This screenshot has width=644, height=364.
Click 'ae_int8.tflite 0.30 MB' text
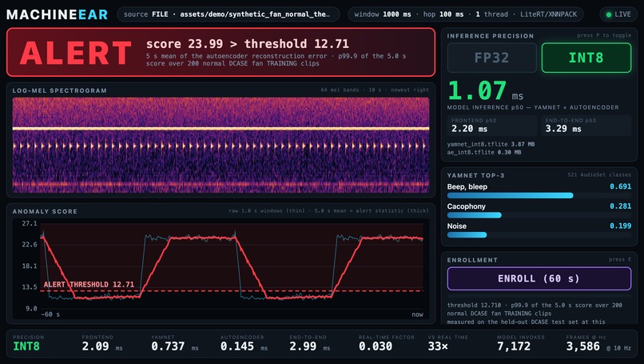484,152
